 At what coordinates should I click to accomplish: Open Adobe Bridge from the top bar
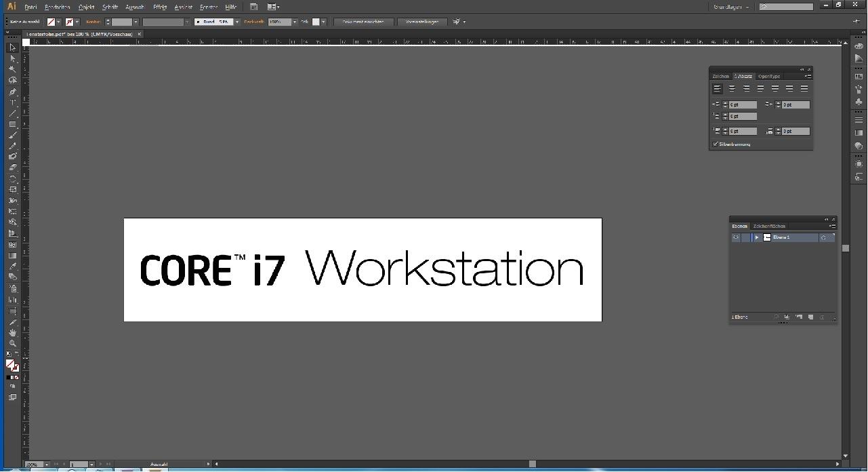pos(253,7)
